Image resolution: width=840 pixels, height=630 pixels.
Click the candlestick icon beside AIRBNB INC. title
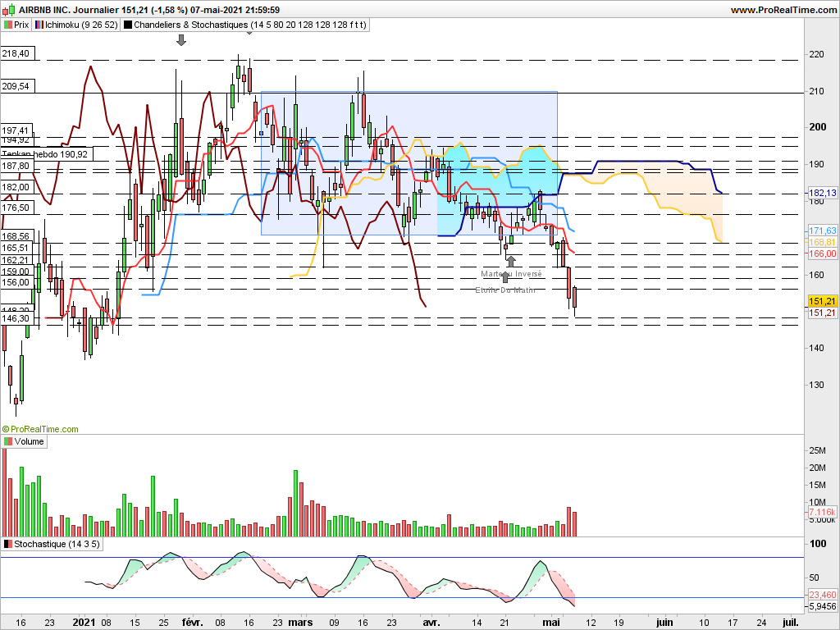tap(9, 10)
